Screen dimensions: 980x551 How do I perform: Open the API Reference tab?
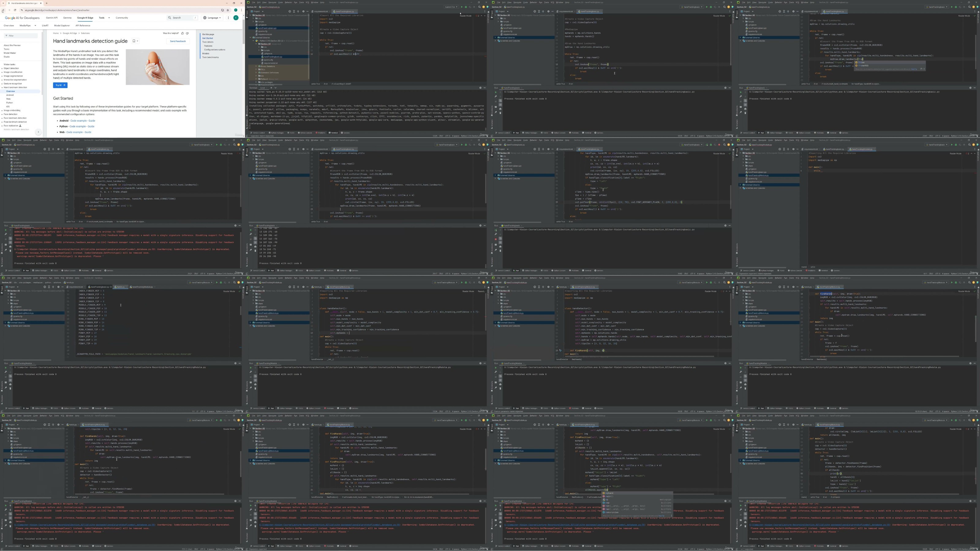83,25
